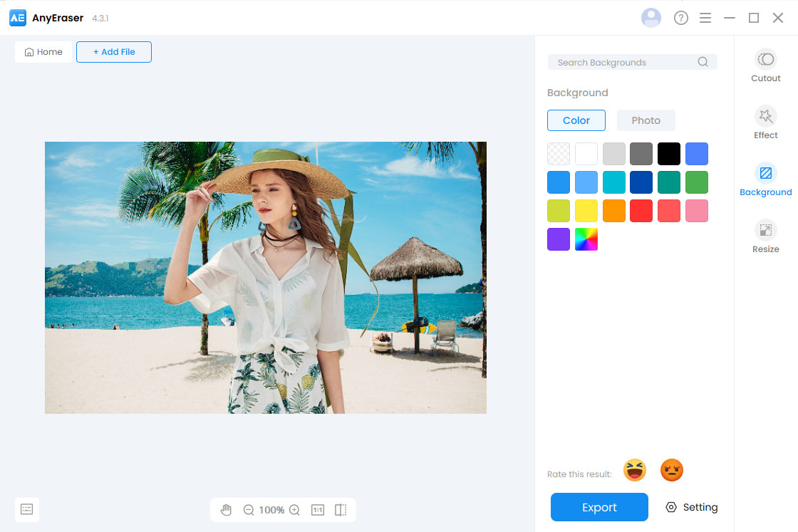
Task: Click the + Add File button
Action: 114,52
